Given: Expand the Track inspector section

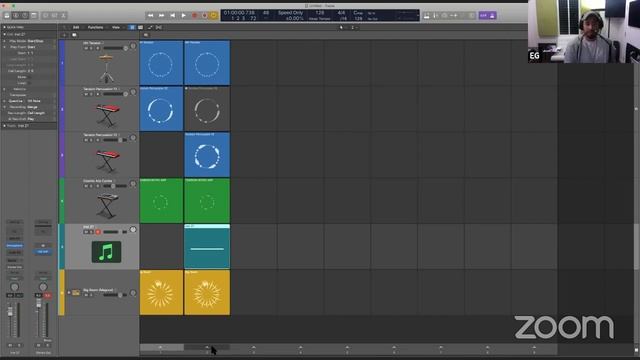Looking at the screenshot, I should 4,126.
